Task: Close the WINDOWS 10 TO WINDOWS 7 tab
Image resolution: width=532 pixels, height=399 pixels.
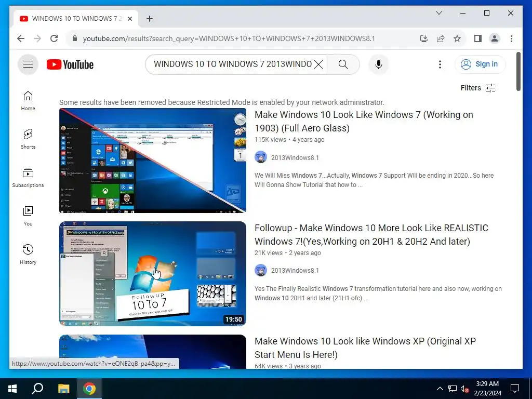Action: pos(129,19)
